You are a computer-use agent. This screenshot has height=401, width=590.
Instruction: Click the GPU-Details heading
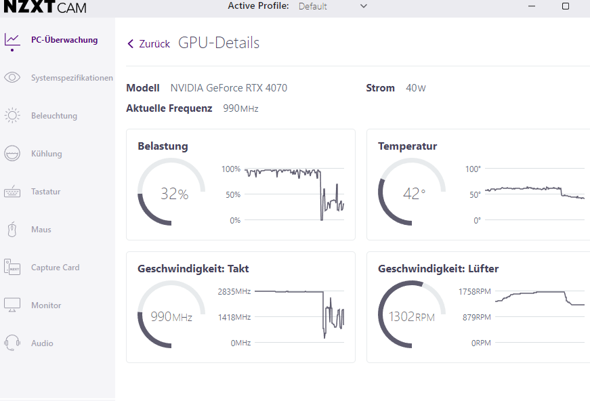point(219,43)
